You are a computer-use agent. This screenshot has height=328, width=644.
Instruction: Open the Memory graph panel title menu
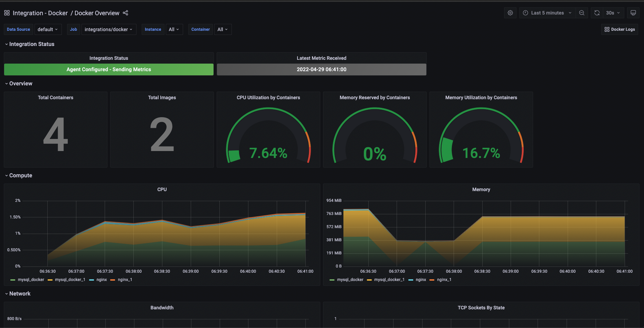pos(481,189)
